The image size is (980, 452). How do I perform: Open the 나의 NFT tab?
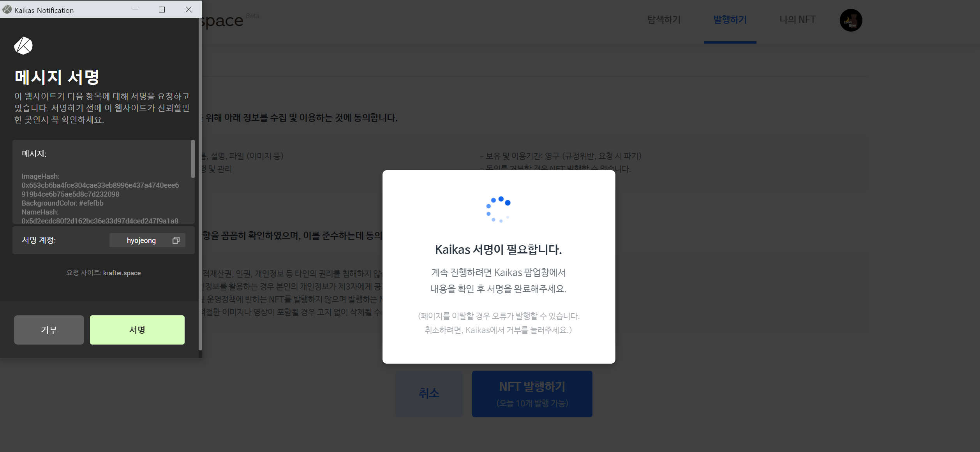tap(797, 19)
